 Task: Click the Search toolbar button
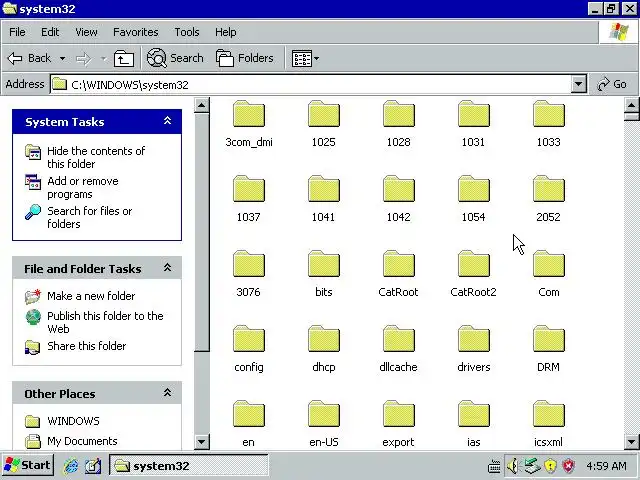175,58
